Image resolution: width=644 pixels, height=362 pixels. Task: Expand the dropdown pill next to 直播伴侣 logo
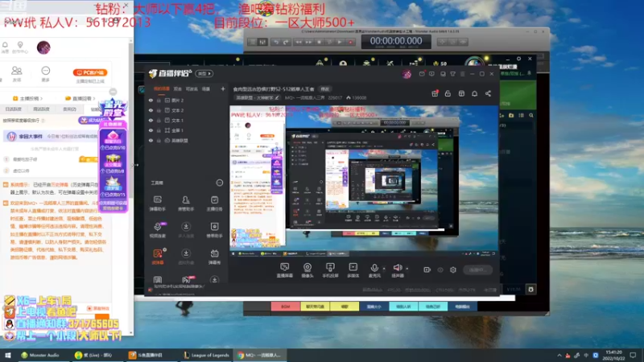click(x=204, y=73)
